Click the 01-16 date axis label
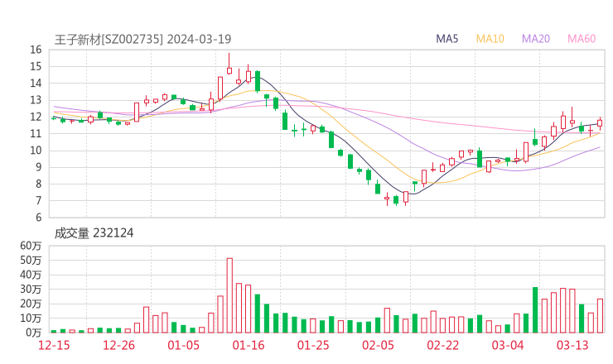This screenshot has height=364, width=613. point(249,345)
